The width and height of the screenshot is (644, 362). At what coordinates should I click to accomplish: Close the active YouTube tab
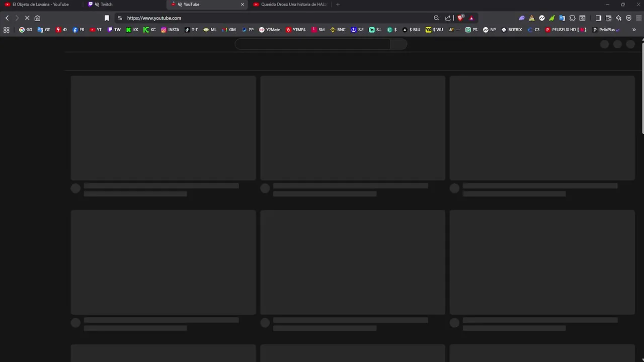[243, 5]
